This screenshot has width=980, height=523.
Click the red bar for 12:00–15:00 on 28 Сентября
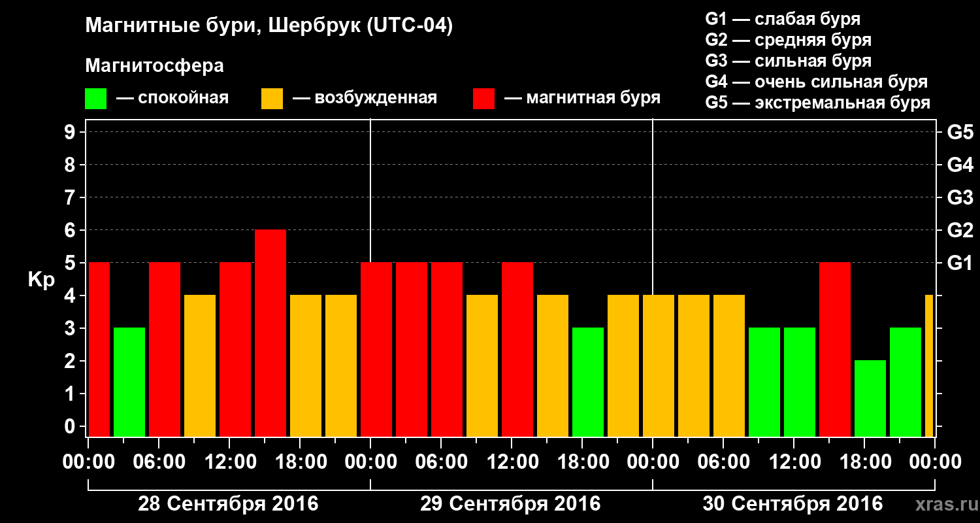click(x=235, y=350)
